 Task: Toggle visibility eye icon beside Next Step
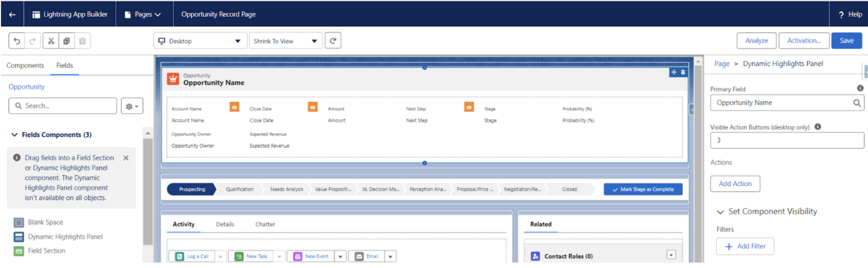[x=469, y=107]
